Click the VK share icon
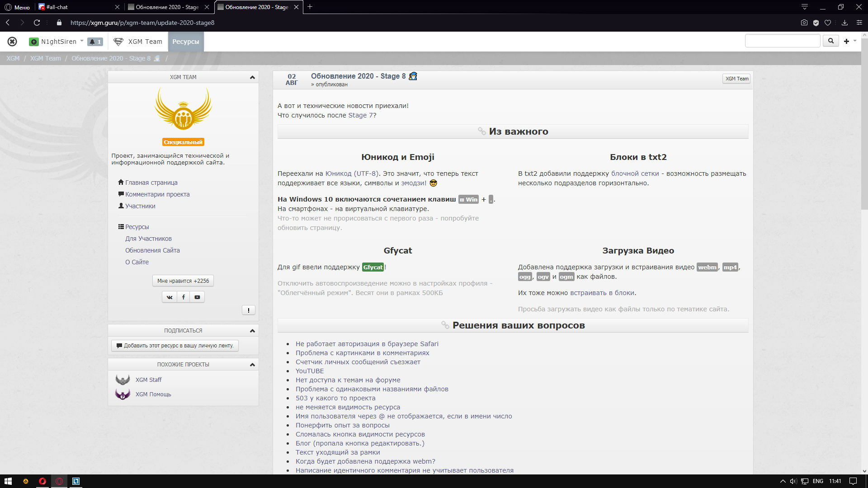Image resolution: width=868 pixels, height=488 pixels. pyautogui.click(x=169, y=297)
